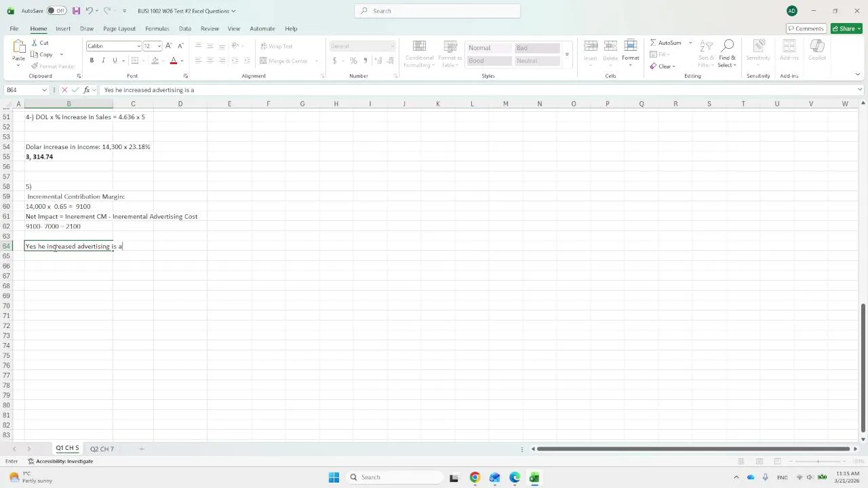The height and width of the screenshot is (488, 868).
Task: Open the Find & Select menu
Action: pyautogui.click(x=727, y=53)
